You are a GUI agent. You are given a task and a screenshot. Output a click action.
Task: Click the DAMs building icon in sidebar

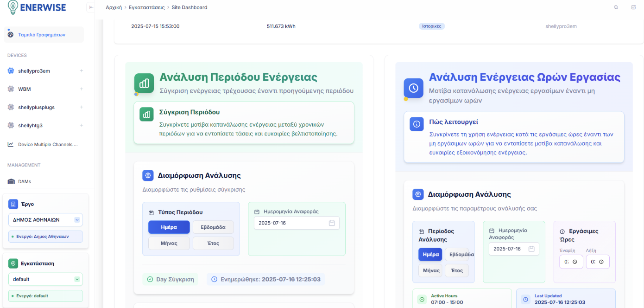tap(11, 181)
